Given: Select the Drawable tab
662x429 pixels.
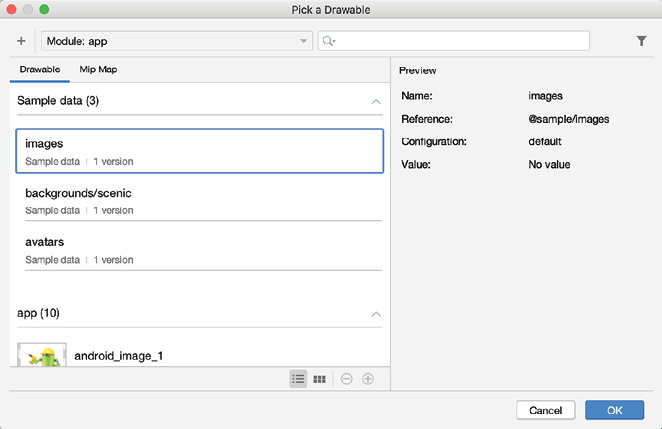Looking at the screenshot, I should click(x=39, y=70).
